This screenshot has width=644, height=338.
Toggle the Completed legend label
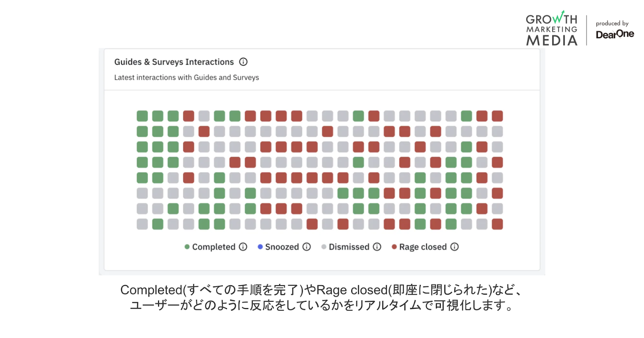click(213, 247)
